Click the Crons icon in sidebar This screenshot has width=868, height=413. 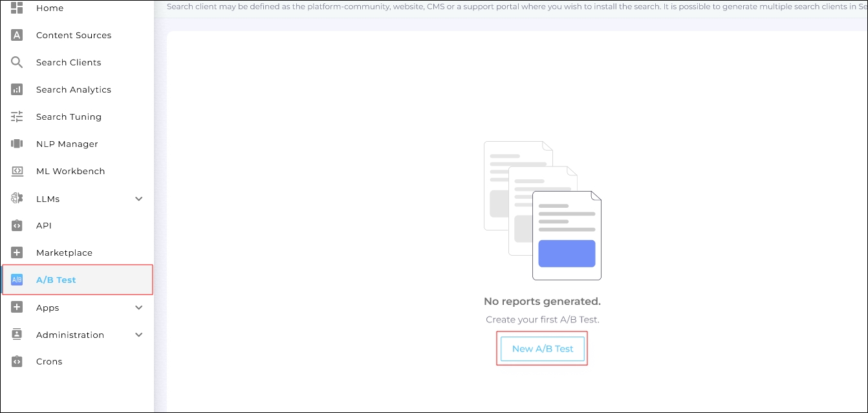(17, 361)
